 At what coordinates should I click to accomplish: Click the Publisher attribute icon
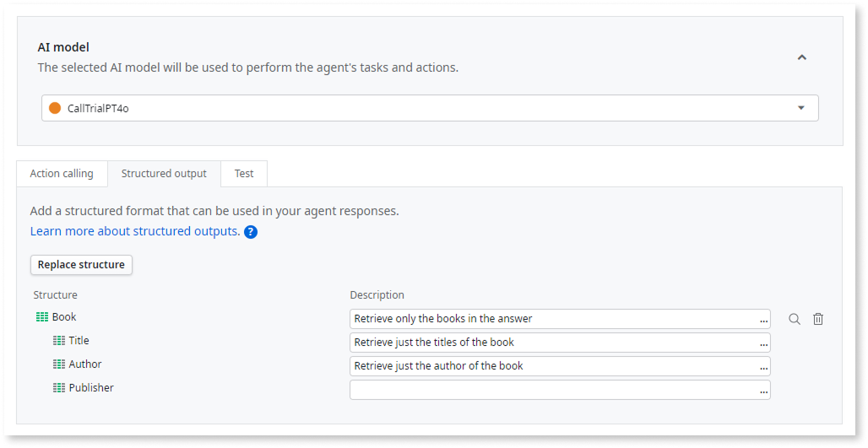click(59, 388)
